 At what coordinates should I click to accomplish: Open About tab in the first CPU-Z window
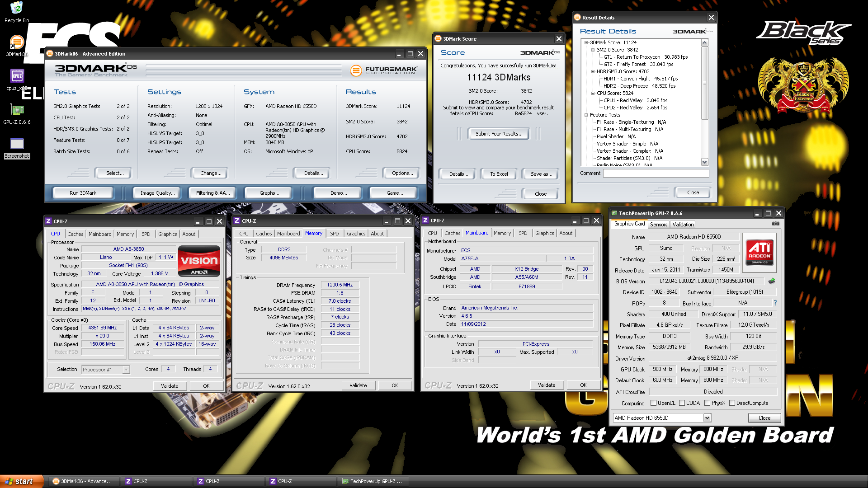pyautogui.click(x=189, y=234)
